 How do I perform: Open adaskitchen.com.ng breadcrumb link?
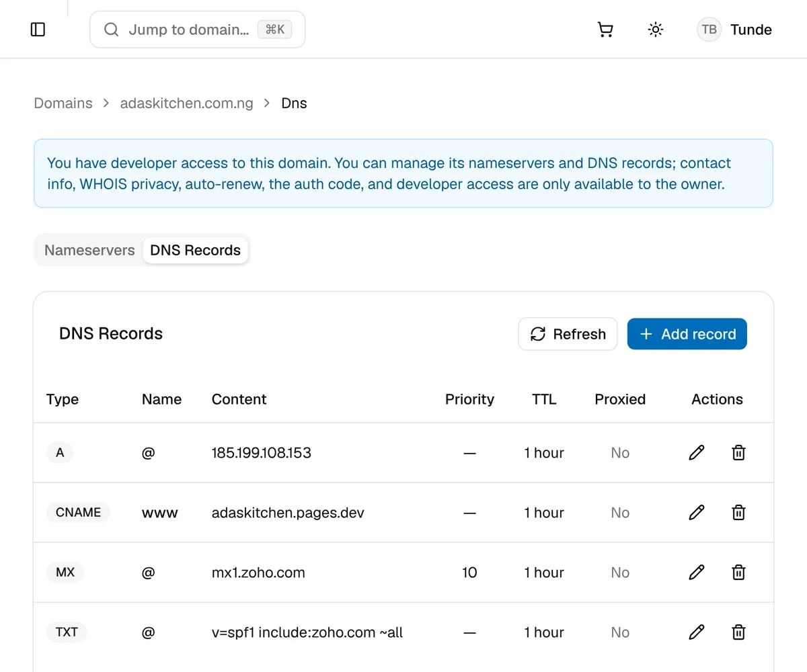[186, 103]
